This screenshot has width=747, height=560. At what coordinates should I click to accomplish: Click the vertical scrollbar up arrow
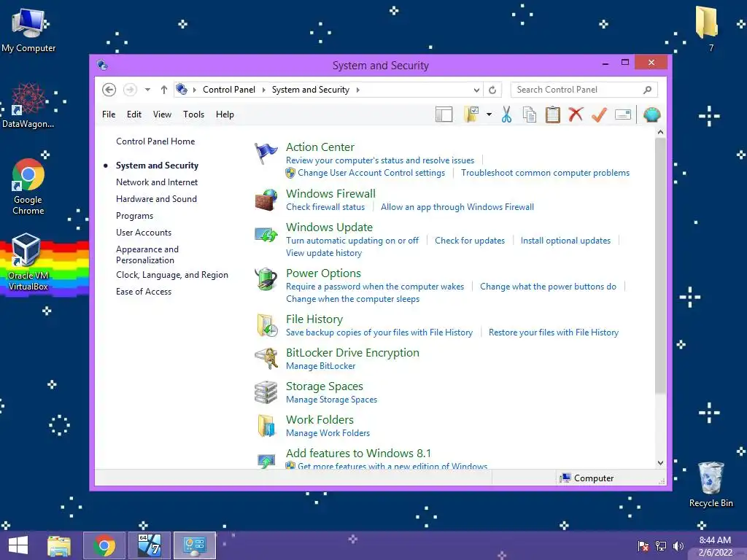coord(660,132)
